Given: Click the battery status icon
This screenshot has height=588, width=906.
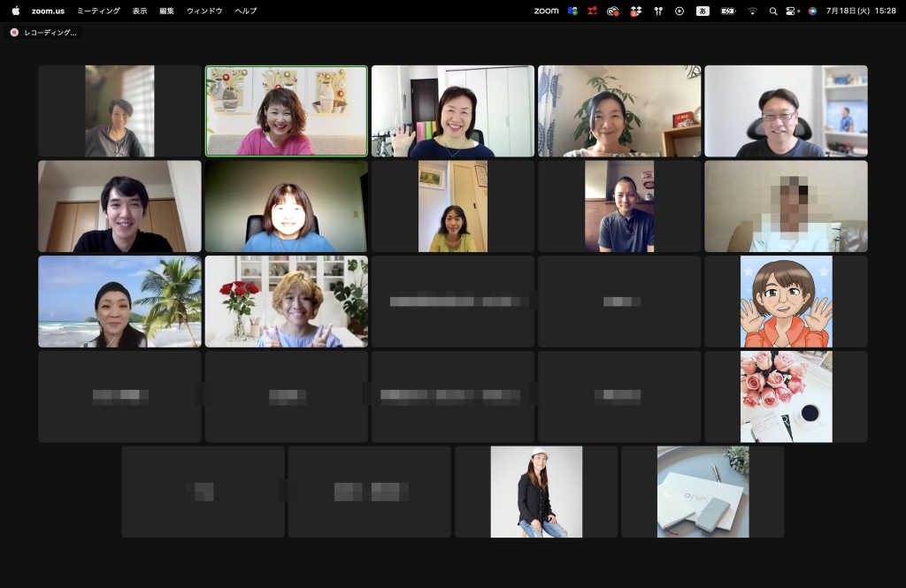Looking at the screenshot, I should (x=728, y=11).
